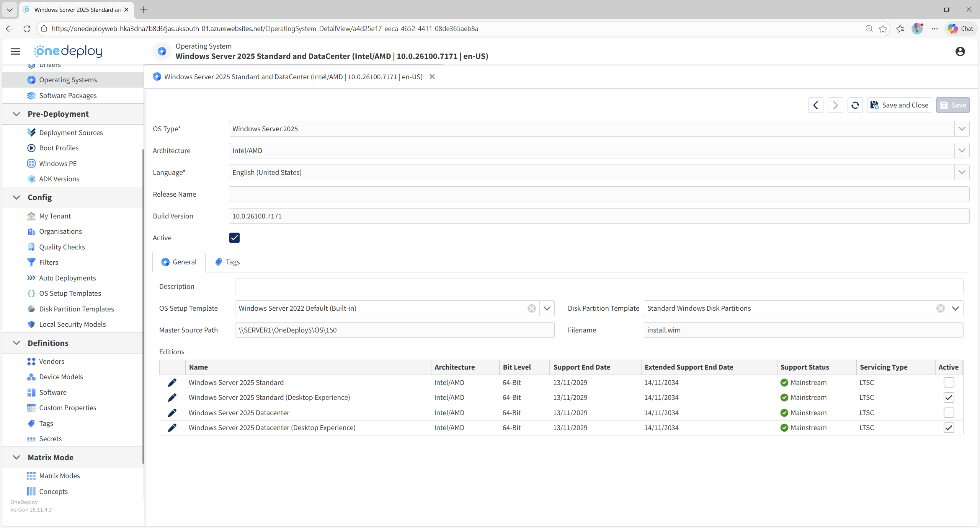Expand the OS Type dropdown
This screenshot has height=528, width=980.
[962, 129]
